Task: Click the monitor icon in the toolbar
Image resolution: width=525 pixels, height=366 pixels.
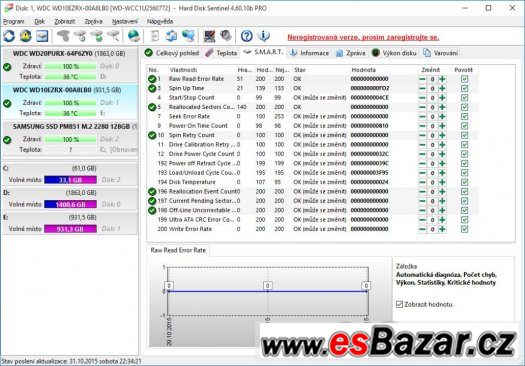Action: pos(210,36)
